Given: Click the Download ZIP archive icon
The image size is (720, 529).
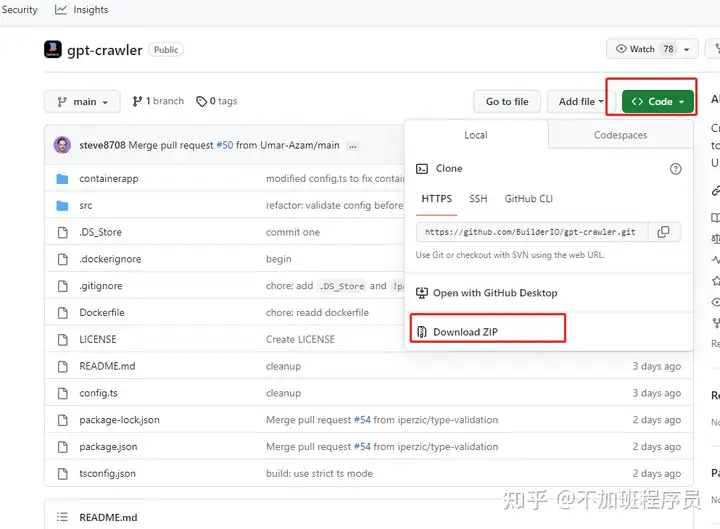Looking at the screenshot, I should point(422,332).
